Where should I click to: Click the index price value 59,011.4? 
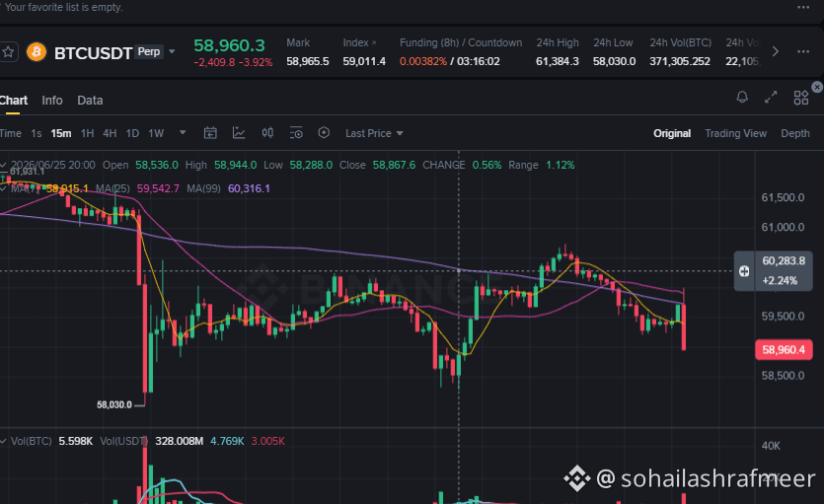click(364, 61)
